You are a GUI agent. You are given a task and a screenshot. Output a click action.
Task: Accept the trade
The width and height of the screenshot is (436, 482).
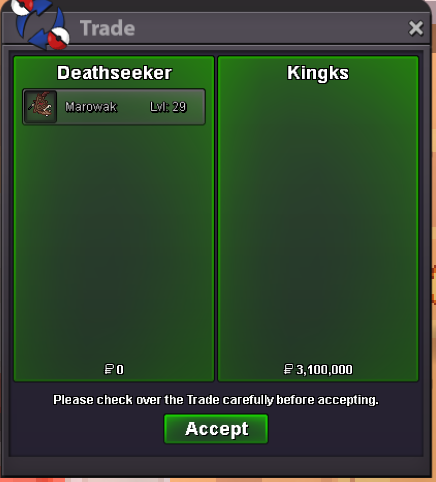216,429
